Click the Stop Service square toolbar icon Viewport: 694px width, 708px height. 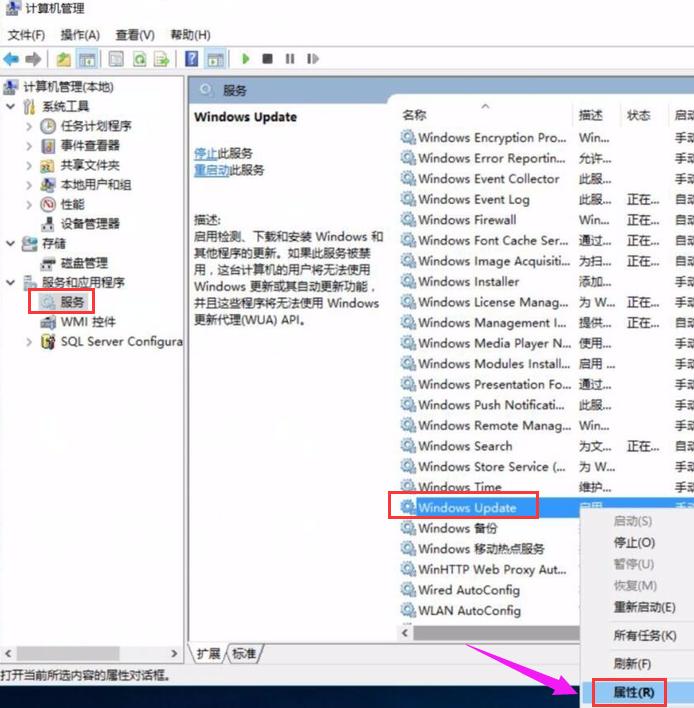pyautogui.click(x=267, y=59)
